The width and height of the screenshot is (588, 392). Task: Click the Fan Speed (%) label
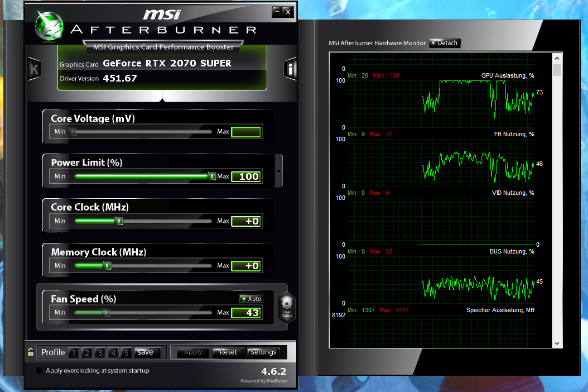pyautogui.click(x=84, y=299)
